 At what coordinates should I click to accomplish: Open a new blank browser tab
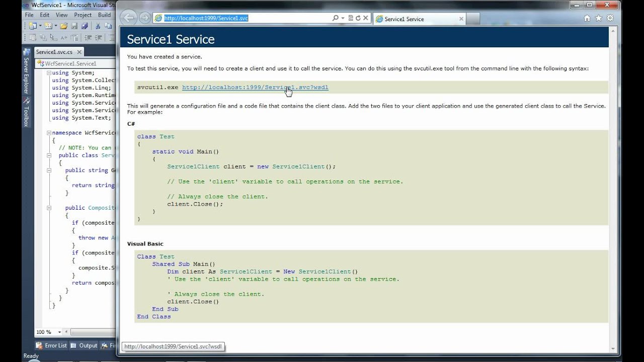474,19
